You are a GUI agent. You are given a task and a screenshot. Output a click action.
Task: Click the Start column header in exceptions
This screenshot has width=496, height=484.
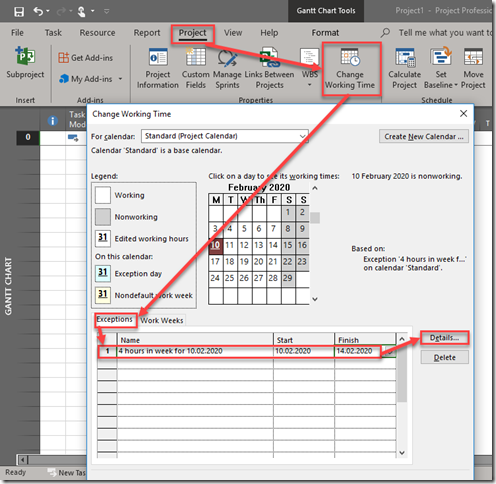tap(304, 340)
